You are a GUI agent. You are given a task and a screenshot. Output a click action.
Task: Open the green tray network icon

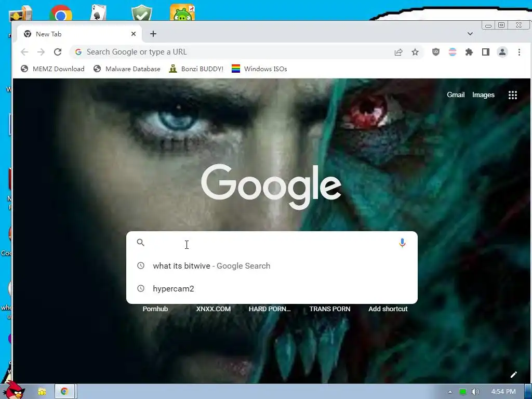coord(462,392)
